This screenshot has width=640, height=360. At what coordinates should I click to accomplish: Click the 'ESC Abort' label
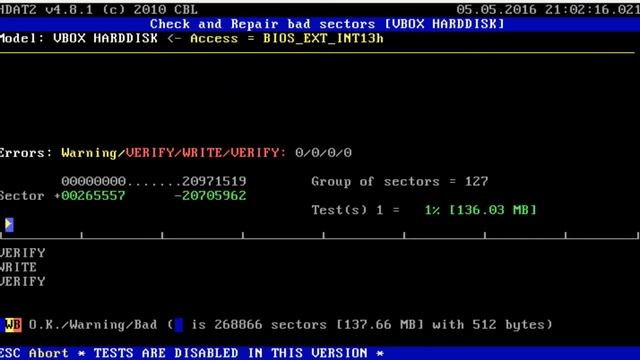click(34, 353)
